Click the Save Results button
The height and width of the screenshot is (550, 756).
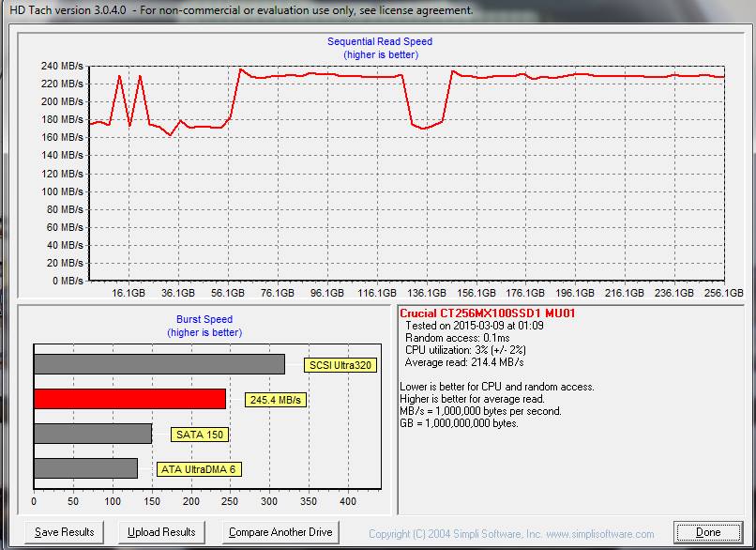pos(64,532)
